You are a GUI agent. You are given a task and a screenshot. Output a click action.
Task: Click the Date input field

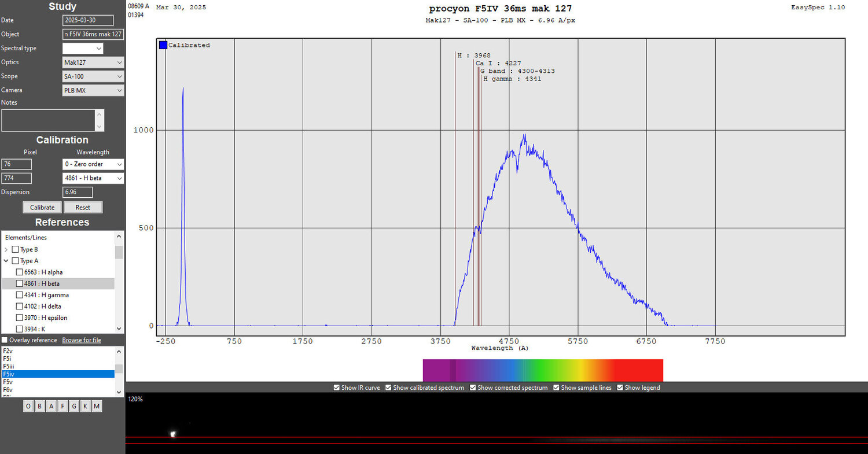[x=88, y=20]
